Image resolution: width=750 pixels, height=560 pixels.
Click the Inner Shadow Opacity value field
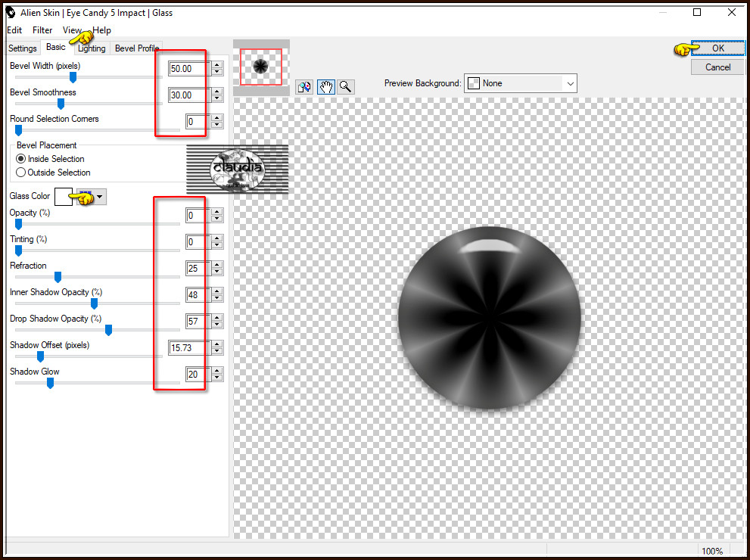(198, 295)
